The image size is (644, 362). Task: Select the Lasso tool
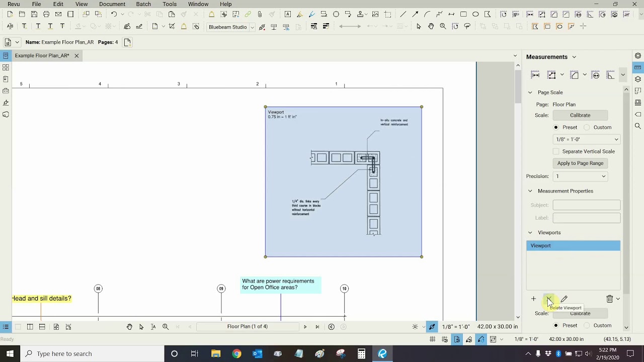tap(467, 26)
